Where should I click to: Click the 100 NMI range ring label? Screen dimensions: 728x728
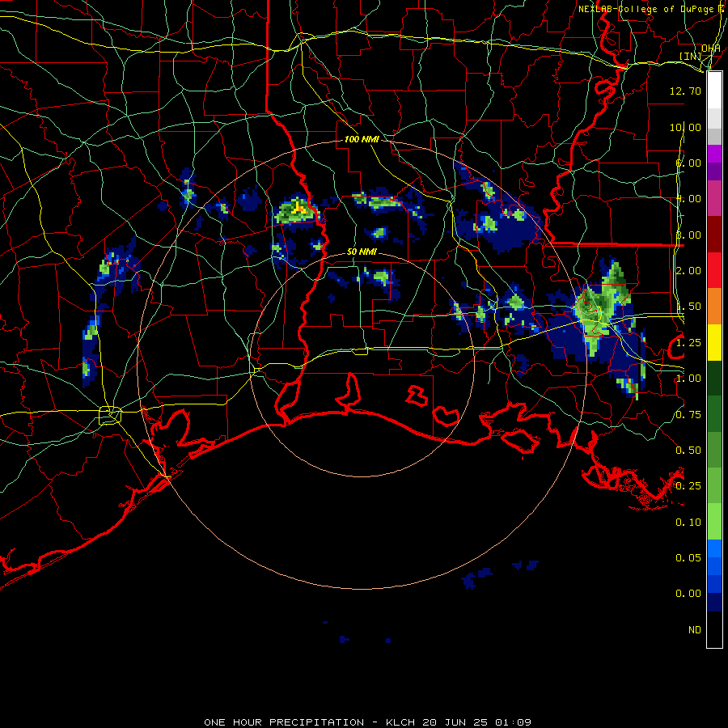point(362,139)
